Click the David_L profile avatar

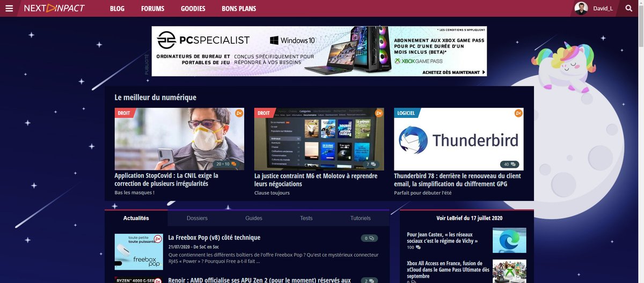(x=581, y=9)
